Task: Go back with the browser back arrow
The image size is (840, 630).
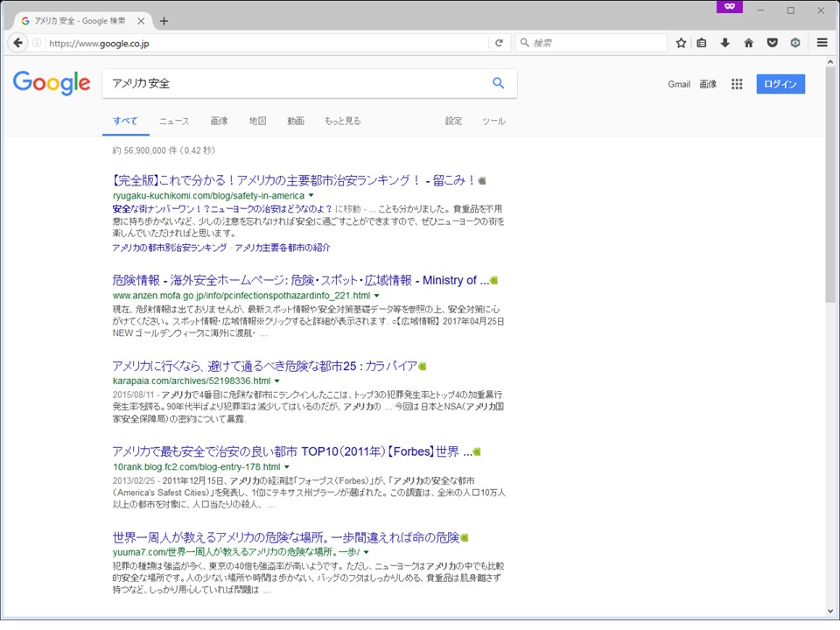Action: click(x=17, y=43)
